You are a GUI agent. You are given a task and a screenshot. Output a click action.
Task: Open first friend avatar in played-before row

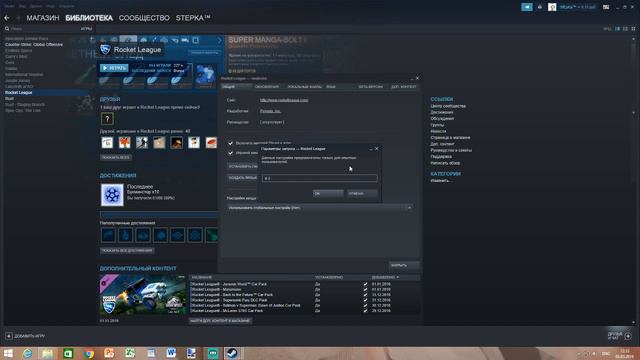click(107, 142)
